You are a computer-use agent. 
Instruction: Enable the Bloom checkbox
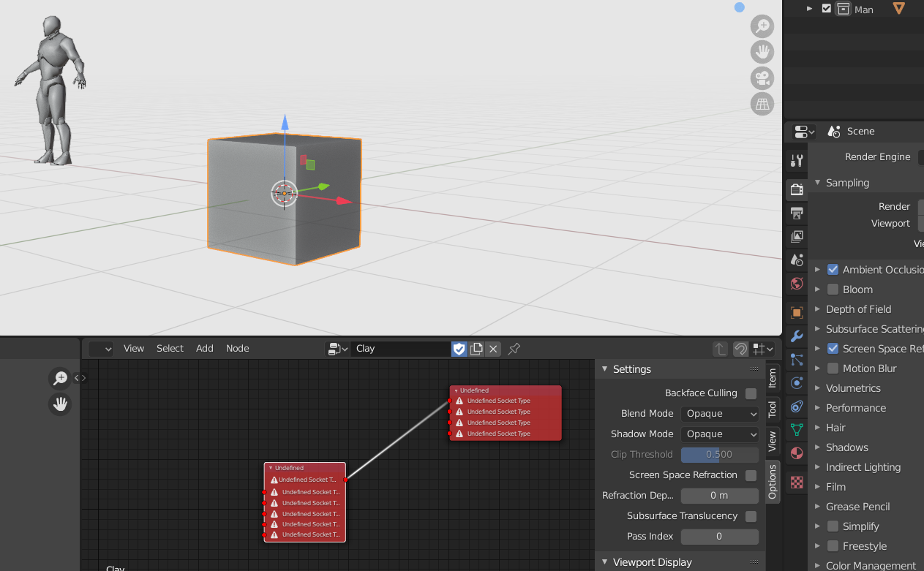click(833, 290)
